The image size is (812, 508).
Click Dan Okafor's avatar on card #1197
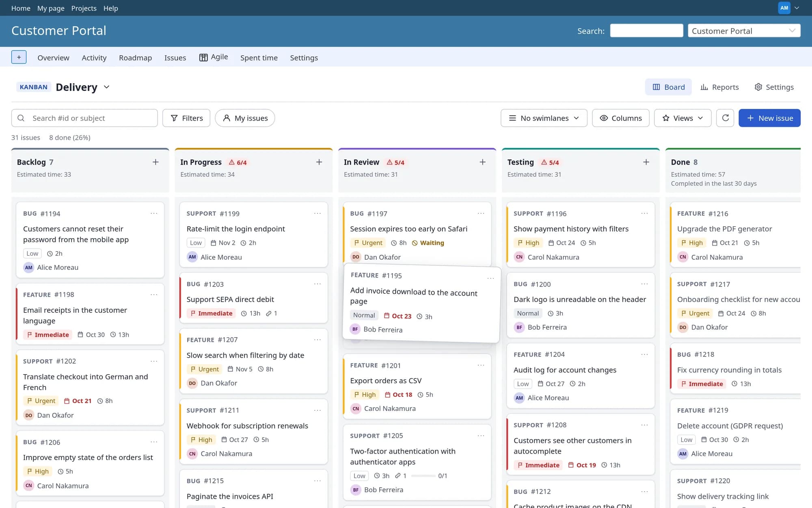(x=356, y=257)
